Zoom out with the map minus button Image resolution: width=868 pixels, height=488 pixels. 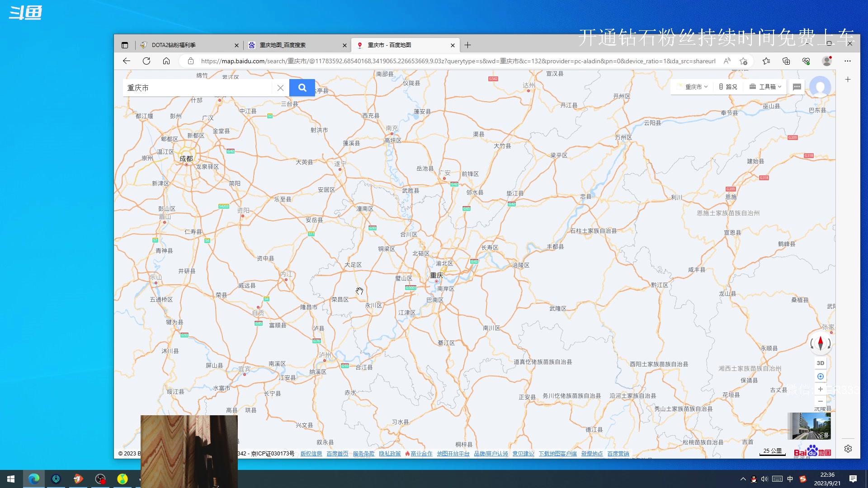click(x=820, y=401)
